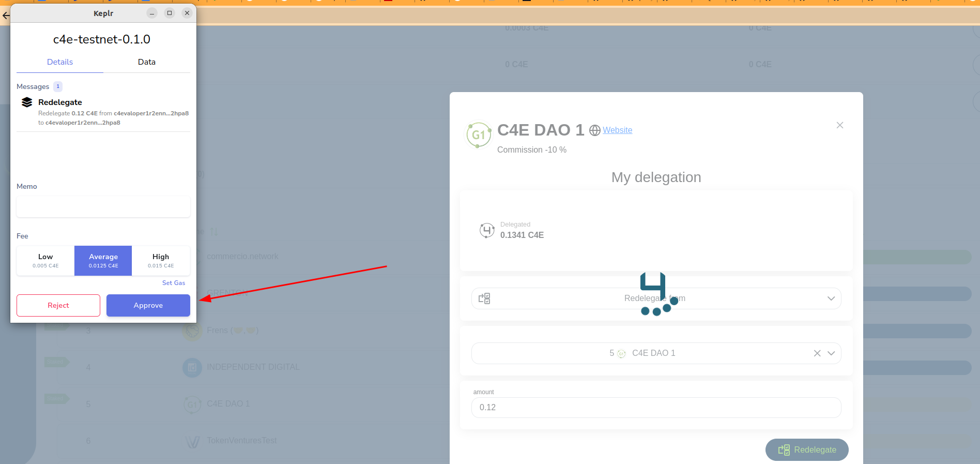Click the messages count badge

[x=58, y=86]
